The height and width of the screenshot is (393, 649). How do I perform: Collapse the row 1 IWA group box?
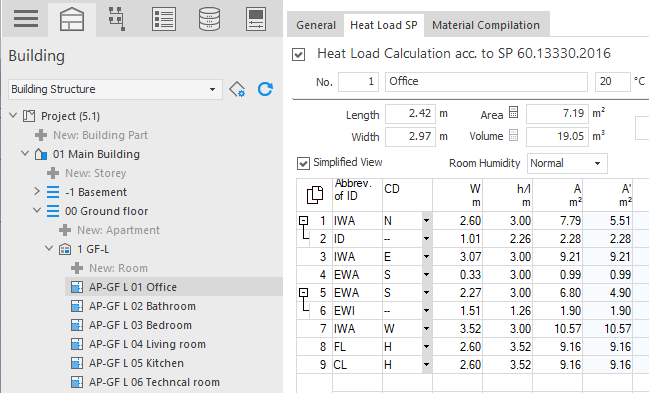click(303, 221)
